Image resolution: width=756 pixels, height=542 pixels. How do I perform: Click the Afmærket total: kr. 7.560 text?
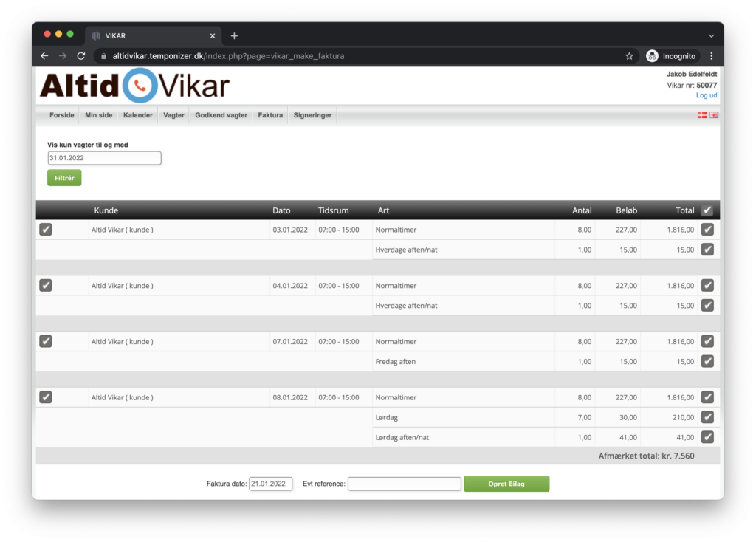pos(646,456)
